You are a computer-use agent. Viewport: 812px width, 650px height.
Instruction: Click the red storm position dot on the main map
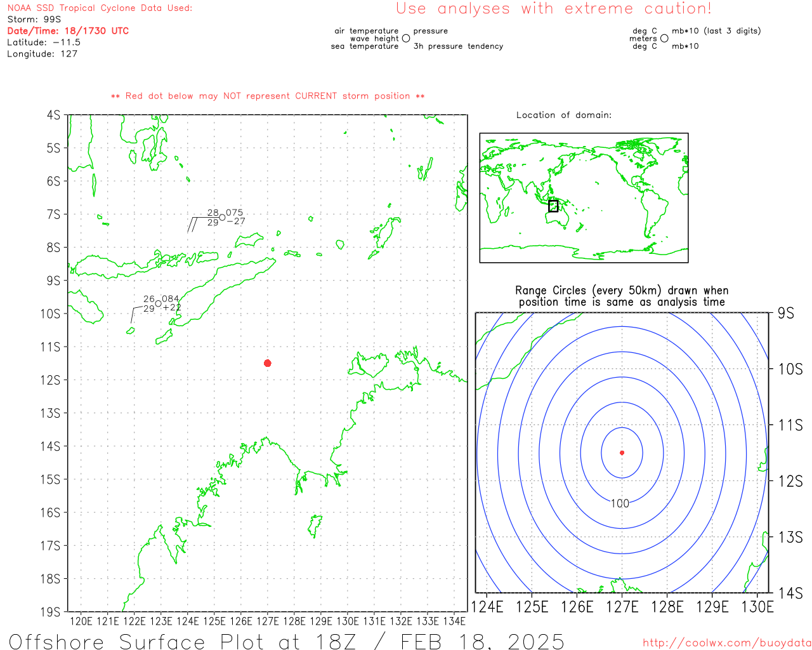point(268,363)
